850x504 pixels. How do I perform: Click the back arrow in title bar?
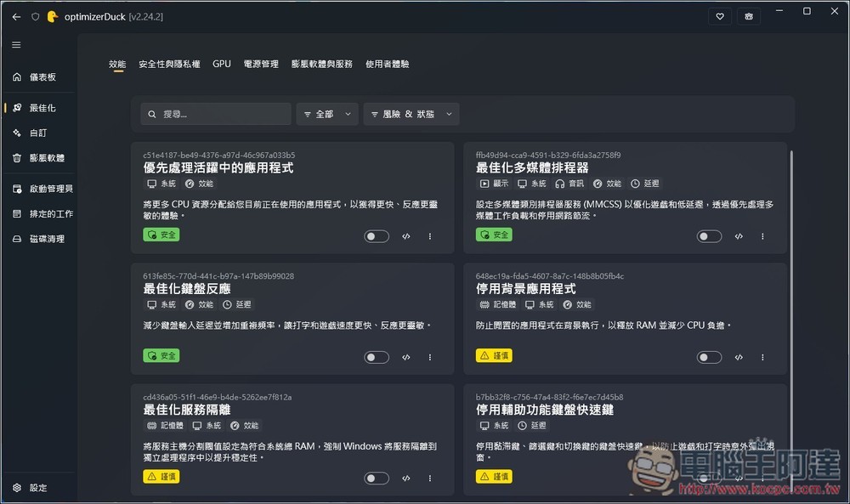point(16,17)
